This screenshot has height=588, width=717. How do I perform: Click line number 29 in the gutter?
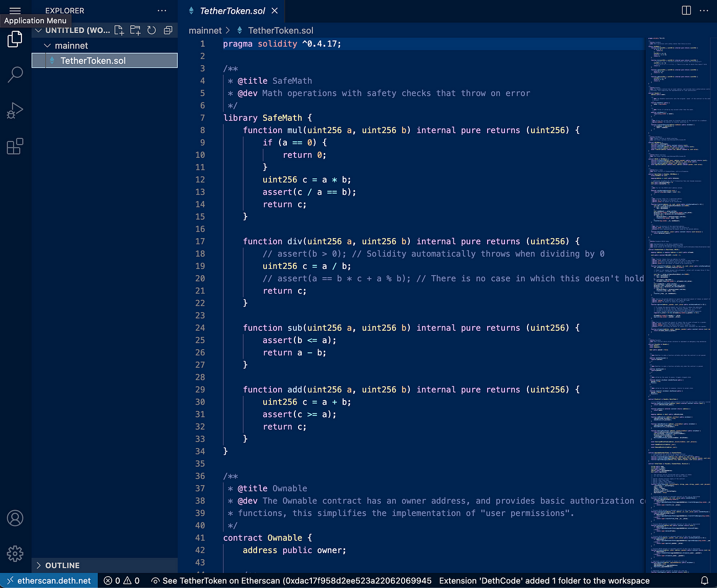click(200, 390)
